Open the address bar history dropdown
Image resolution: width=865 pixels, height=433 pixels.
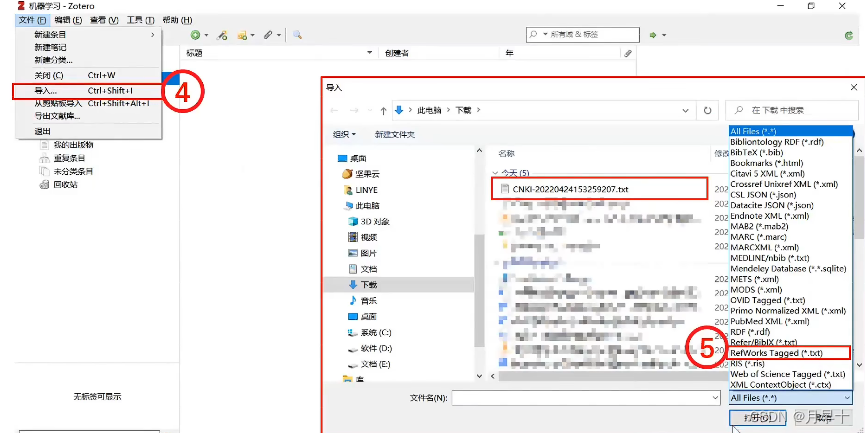click(x=686, y=110)
